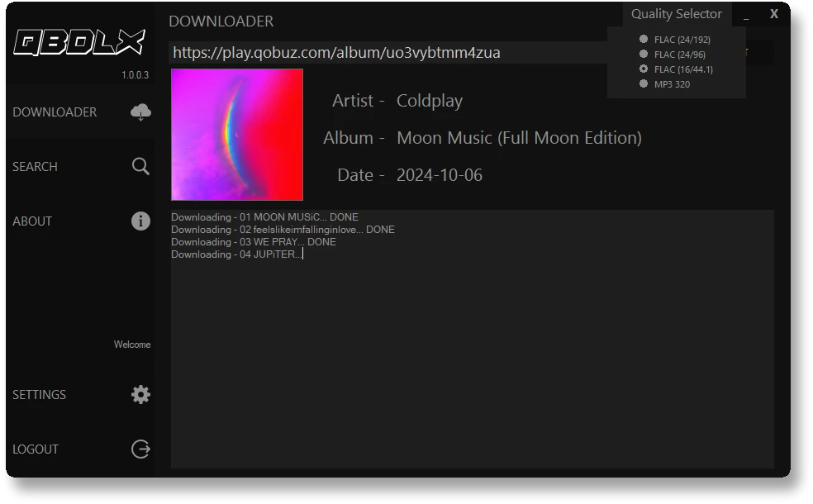Click the artist name Coldplay

tap(430, 101)
